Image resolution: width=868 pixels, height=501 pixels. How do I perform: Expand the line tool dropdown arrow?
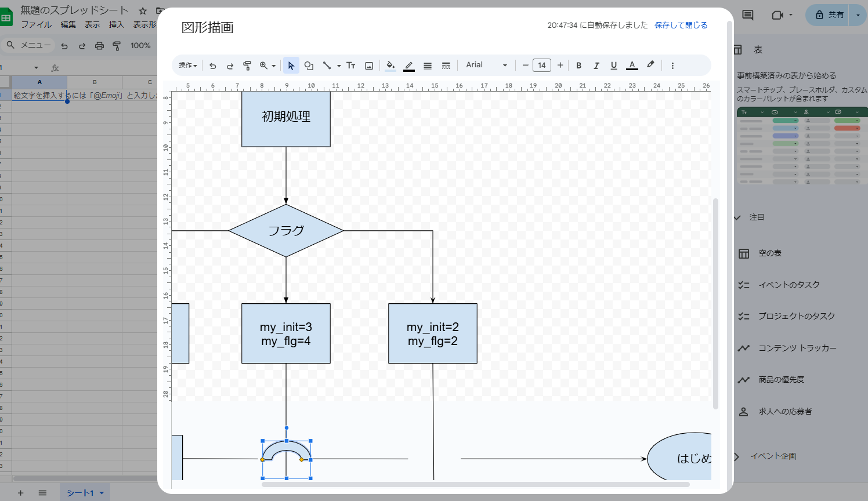(339, 66)
